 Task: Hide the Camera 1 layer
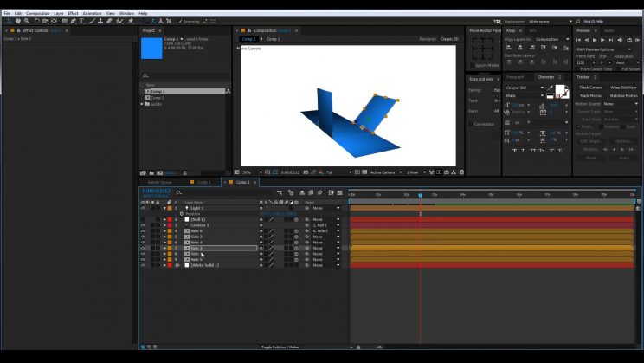[x=143, y=225]
